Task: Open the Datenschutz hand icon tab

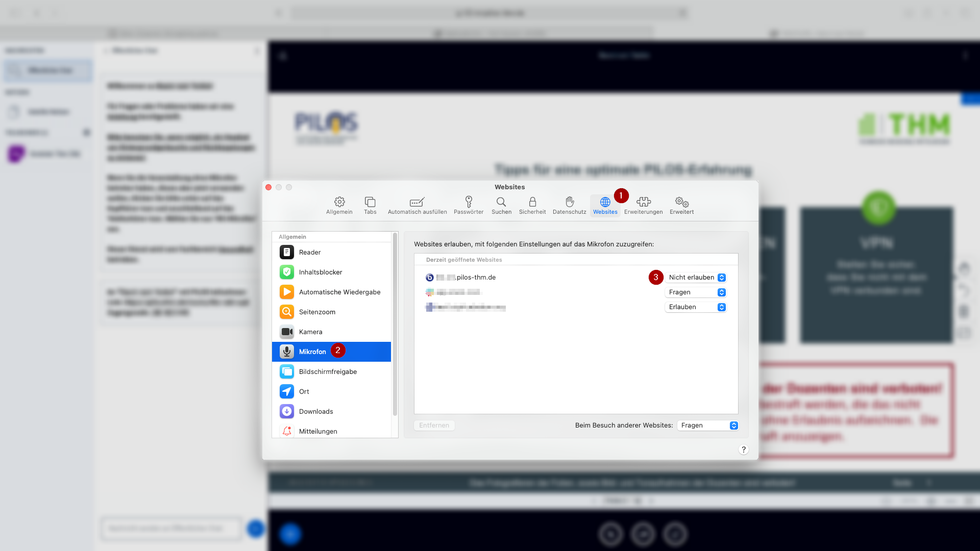Action: pyautogui.click(x=570, y=206)
